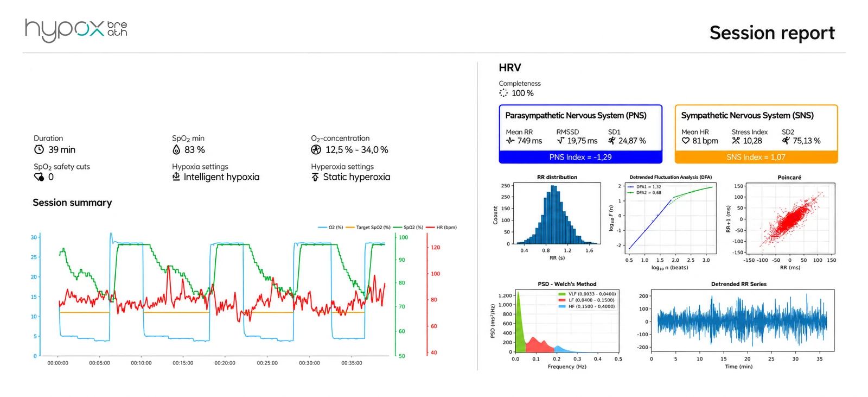Open the Poincaré scatter plot
868x397 pixels.
(790, 218)
